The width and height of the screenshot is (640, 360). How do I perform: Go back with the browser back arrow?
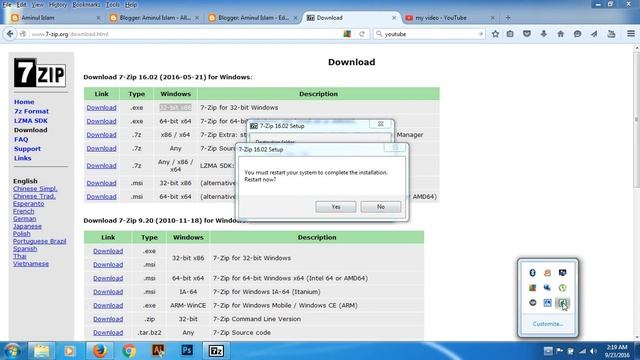click(10, 34)
